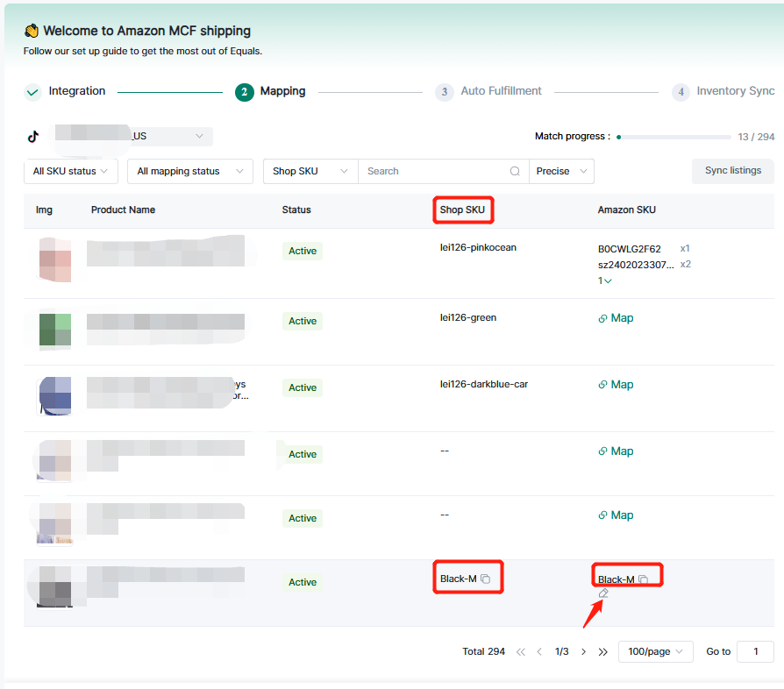
Task: Jump to the first page arrow
Action: tap(521, 651)
